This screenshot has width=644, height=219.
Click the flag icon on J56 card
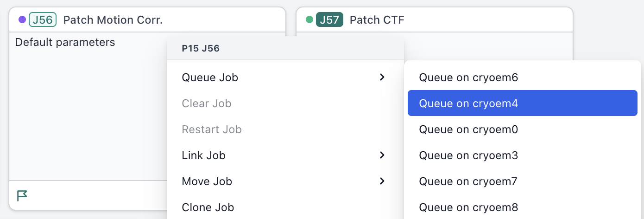point(22,195)
